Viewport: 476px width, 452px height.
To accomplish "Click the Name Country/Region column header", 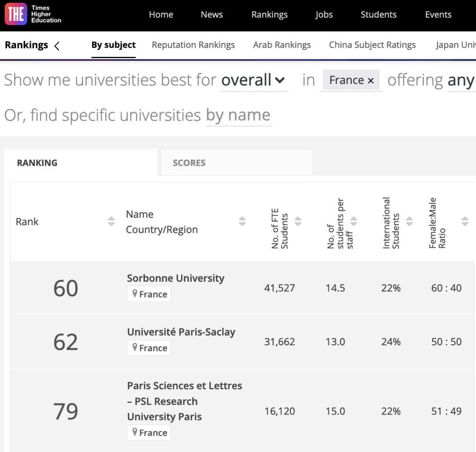I will pyautogui.click(x=162, y=222).
